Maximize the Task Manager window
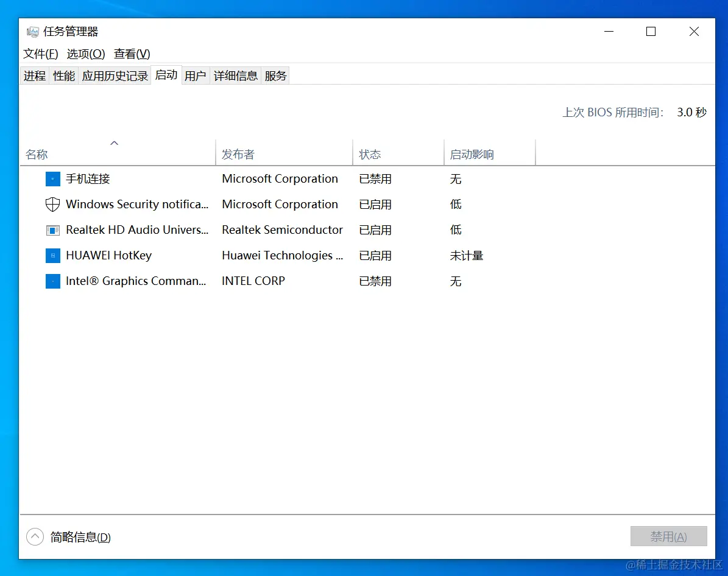Image resolution: width=728 pixels, height=576 pixels. [x=651, y=32]
